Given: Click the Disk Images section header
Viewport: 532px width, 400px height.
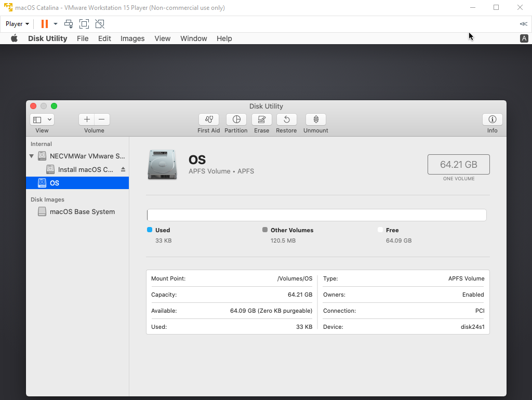Looking at the screenshot, I should (47, 199).
